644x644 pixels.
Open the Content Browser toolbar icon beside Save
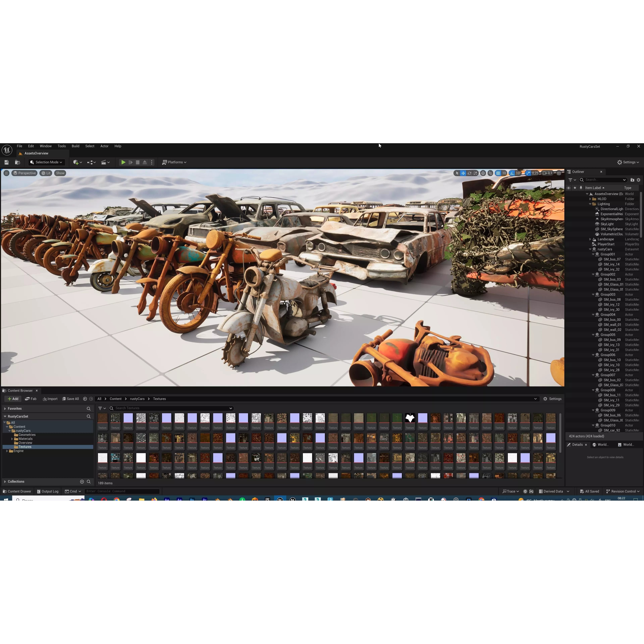[x=17, y=162]
